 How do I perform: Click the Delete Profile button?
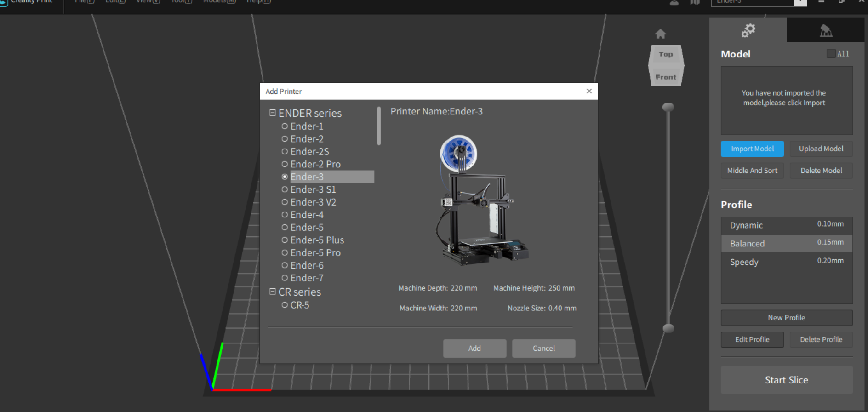tap(821, 339)
